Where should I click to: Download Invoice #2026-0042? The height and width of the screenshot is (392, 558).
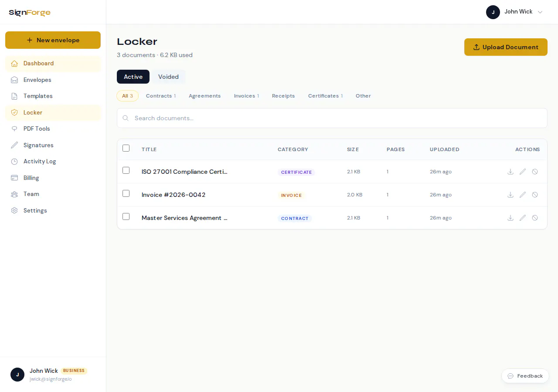(510, 195)
